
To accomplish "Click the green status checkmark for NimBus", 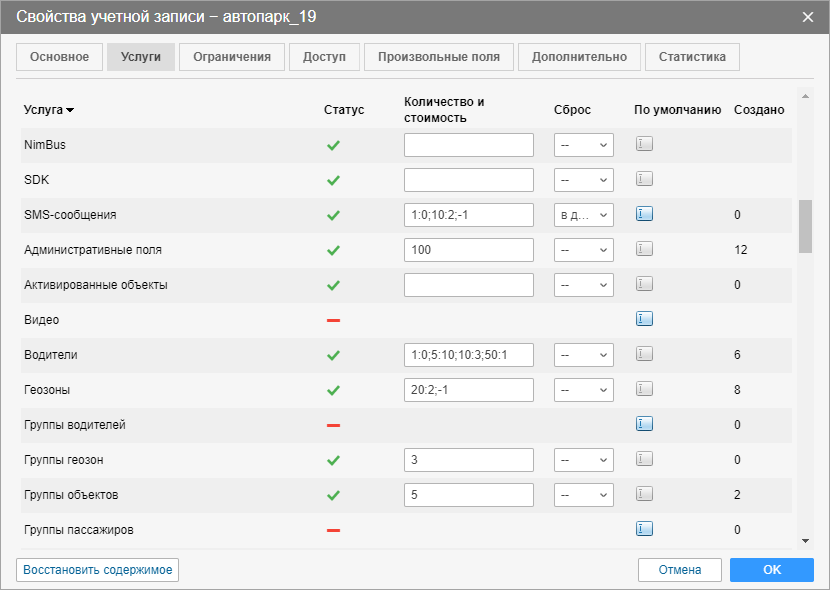I will pos(334,145).
